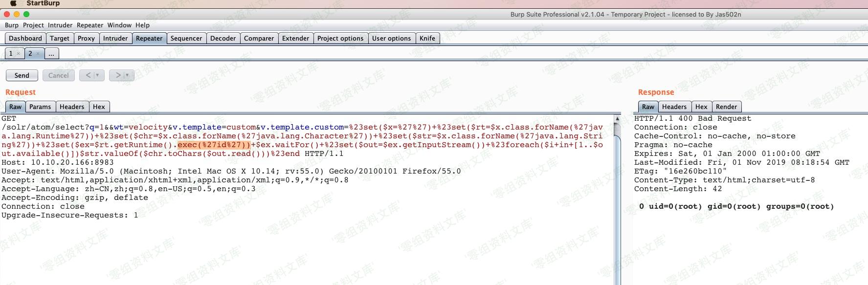Show the response Raw view
The width and height of the screenshot is (868, 285).
(648, 107)
